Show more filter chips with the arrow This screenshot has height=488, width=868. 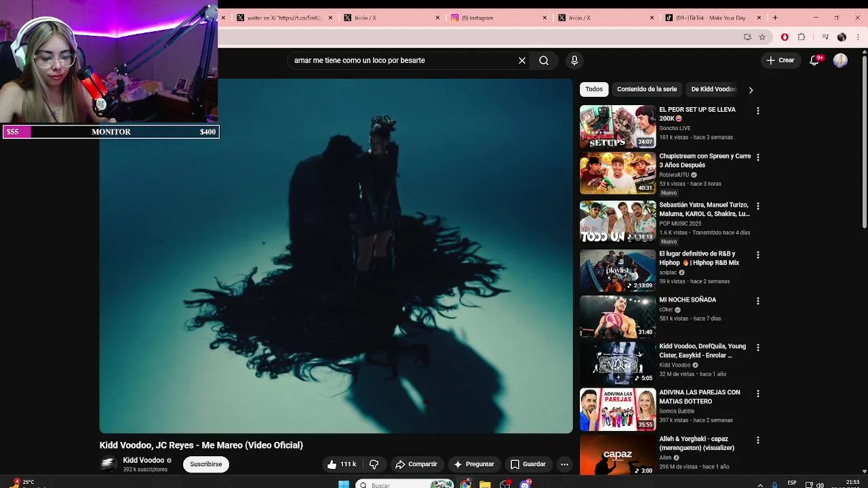click(x=751, y=89)
